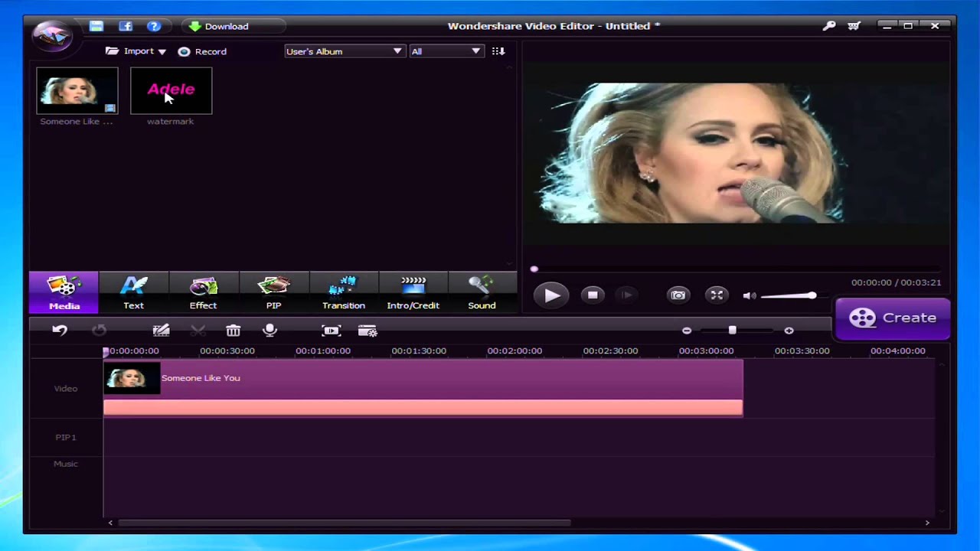Click the redo arrow icon

[x=99, y=331]
